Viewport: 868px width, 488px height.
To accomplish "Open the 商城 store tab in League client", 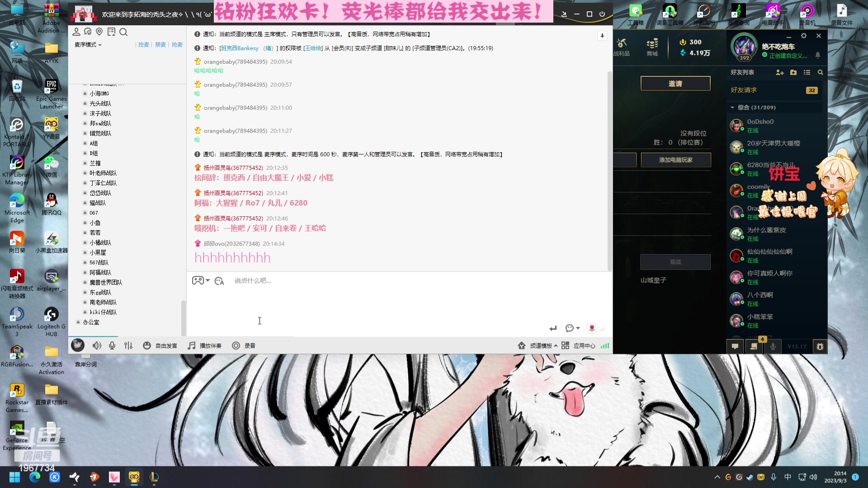I will click(x=652, y=47).
